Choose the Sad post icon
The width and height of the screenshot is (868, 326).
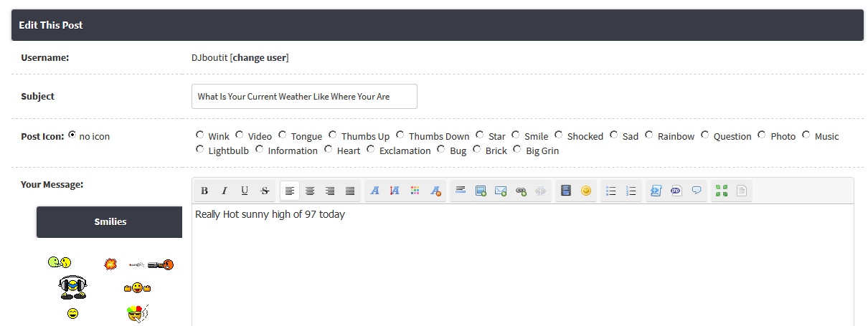[x=614, y=135]
